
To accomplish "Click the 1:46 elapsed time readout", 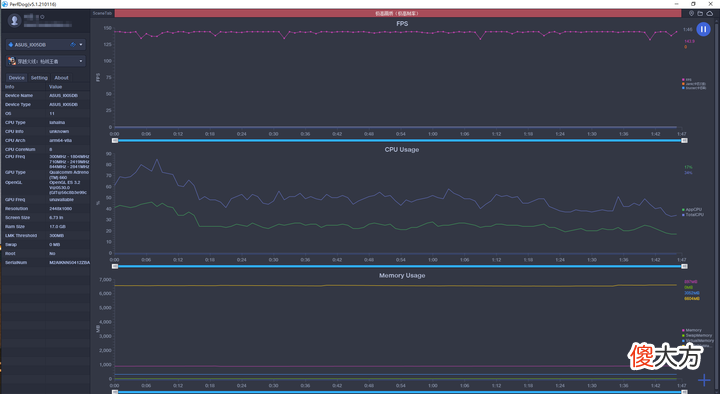I will click(687, 29).
